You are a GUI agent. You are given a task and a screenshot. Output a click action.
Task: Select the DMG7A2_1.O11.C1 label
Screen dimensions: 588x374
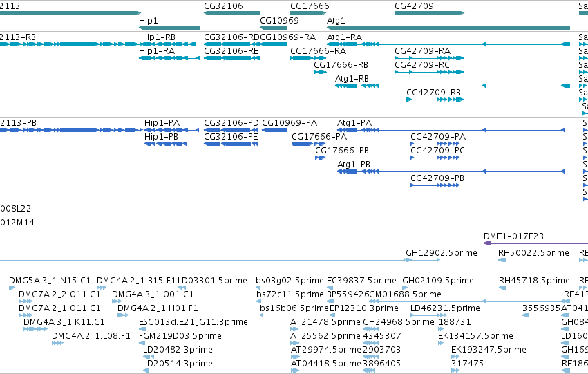(x=59, y=308)
